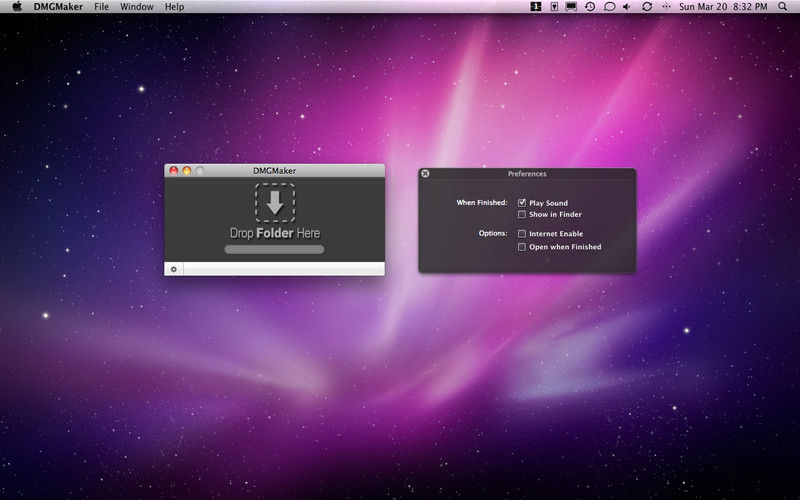Viewport: 800px width, 500px height.
Task: Click the white status field beside the gear
Action: point(284,269)
